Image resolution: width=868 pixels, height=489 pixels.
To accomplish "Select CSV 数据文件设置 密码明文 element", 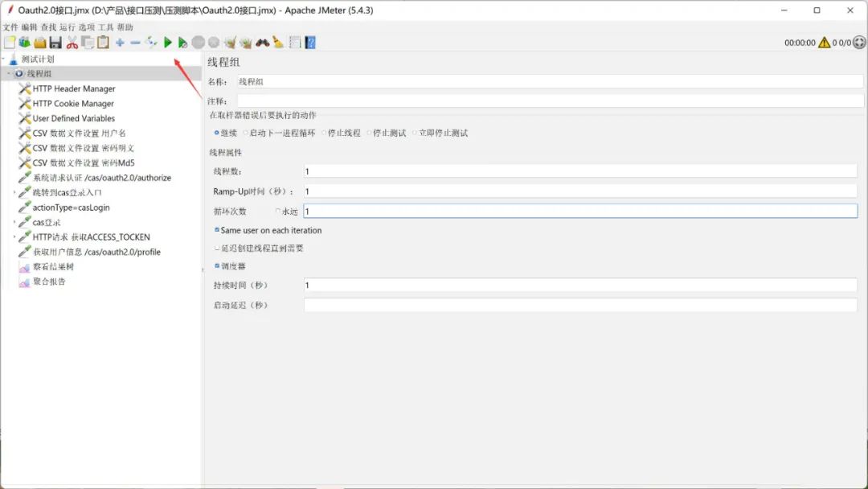I will pyautogui.click(x=83, y=149).
